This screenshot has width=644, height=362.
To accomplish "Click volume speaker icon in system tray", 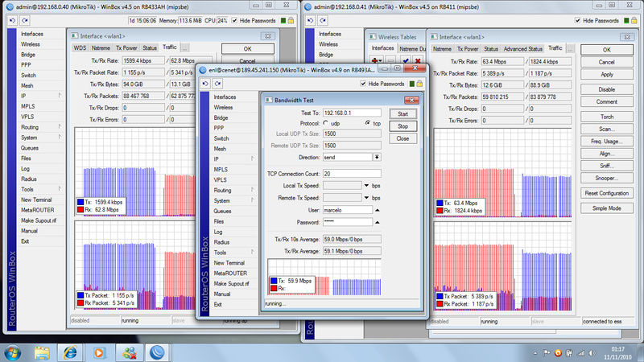I will [592, 353].
